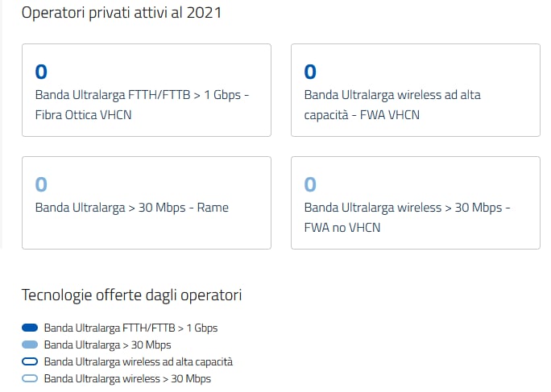Click the dark outlined wireless alta capacità swatch
The height and width of the screenshot is (392, 551).
tap(31, 361)
